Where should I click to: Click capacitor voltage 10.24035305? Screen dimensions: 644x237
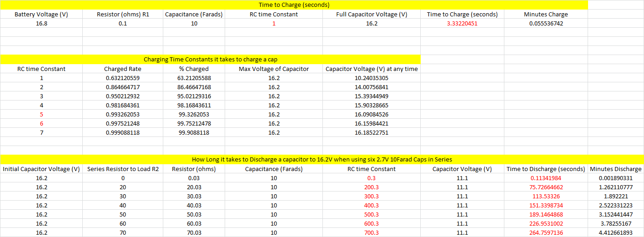(x=372, y=78)
